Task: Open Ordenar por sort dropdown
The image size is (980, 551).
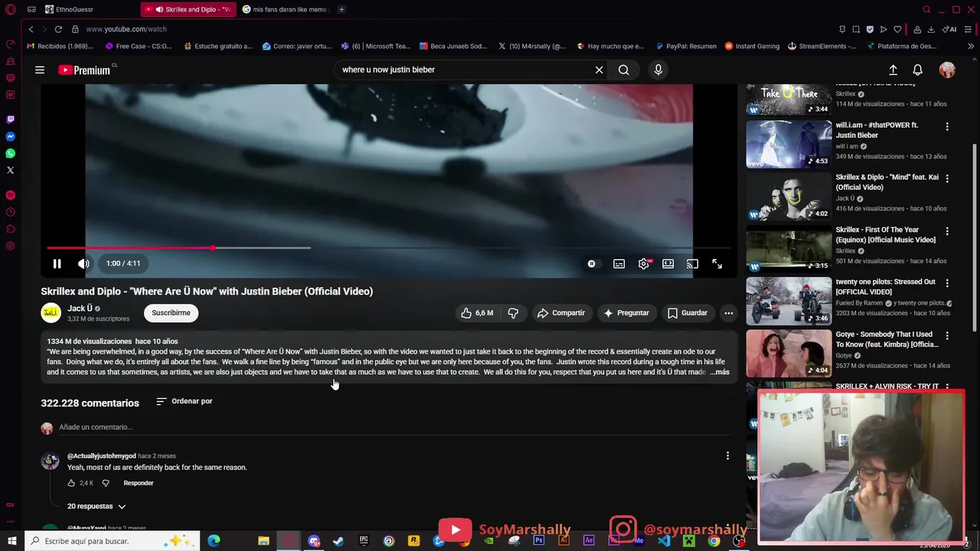Action: coord(185,401)
